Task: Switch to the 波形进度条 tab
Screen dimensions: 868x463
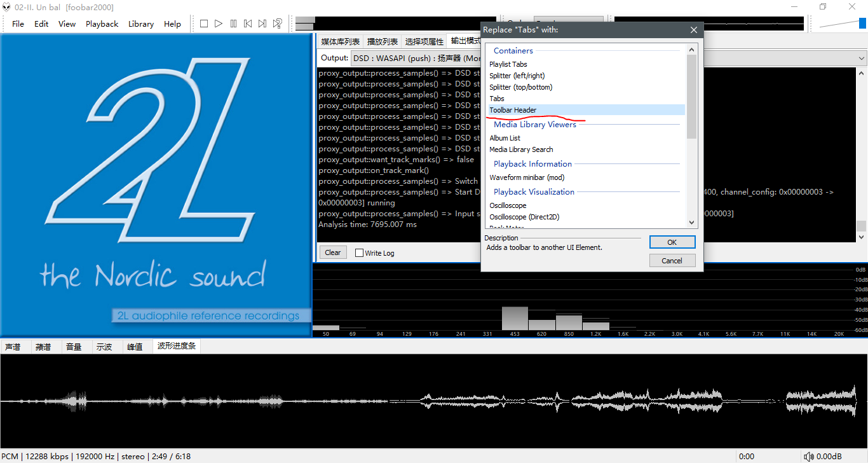Action: (x=177, y=347)
